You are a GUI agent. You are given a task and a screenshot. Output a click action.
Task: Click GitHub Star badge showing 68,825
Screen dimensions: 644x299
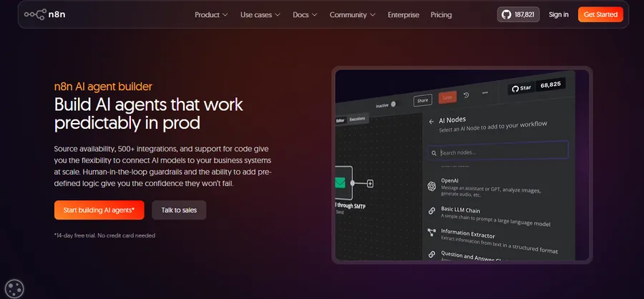(537, 87)
